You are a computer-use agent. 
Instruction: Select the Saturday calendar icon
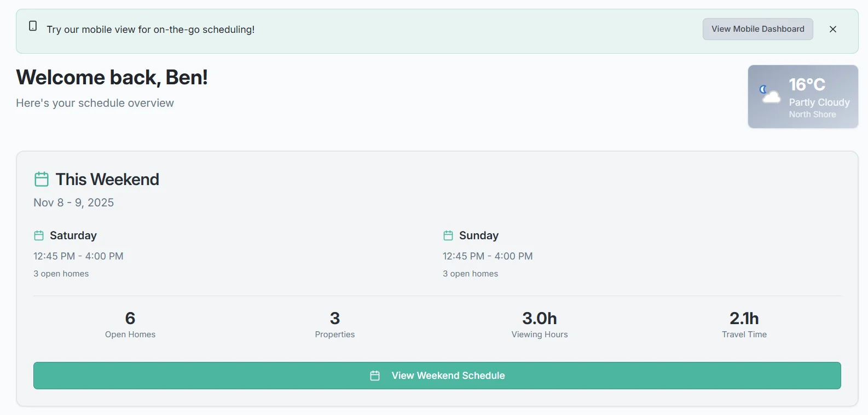pyautogui.click(x=38, y=235)
